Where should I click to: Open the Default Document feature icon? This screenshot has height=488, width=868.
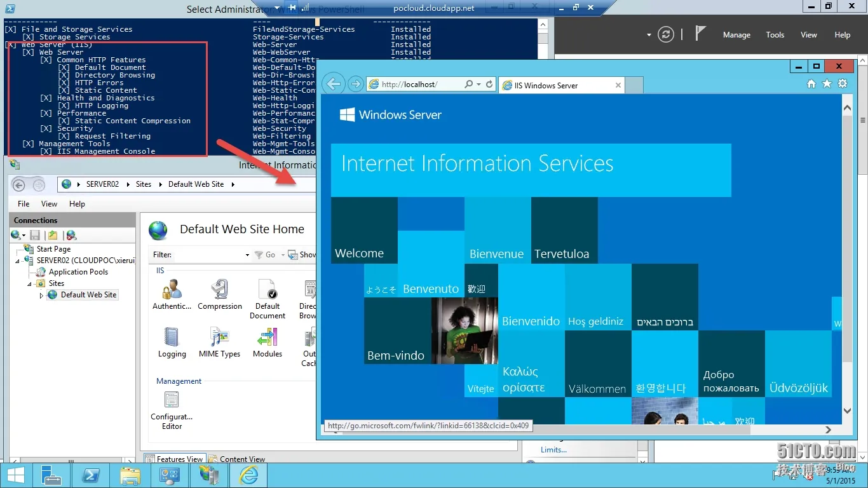[x=268, y=299]
